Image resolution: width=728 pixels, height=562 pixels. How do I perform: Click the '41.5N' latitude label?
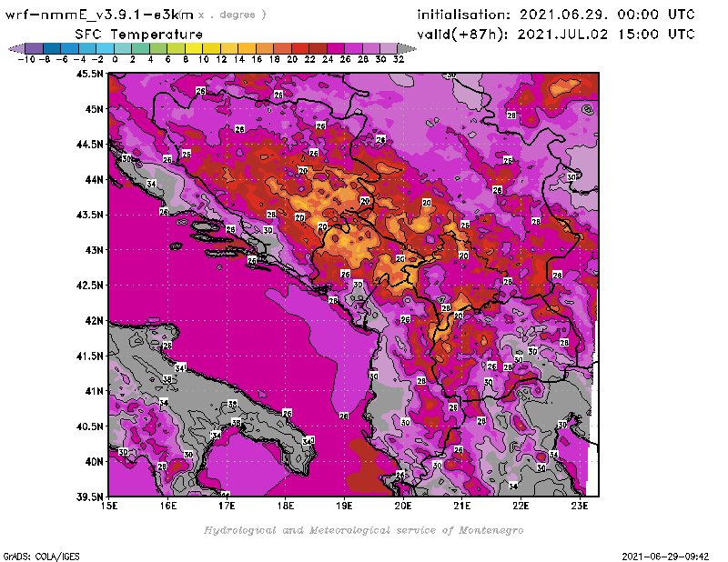[x=89, y=356]
